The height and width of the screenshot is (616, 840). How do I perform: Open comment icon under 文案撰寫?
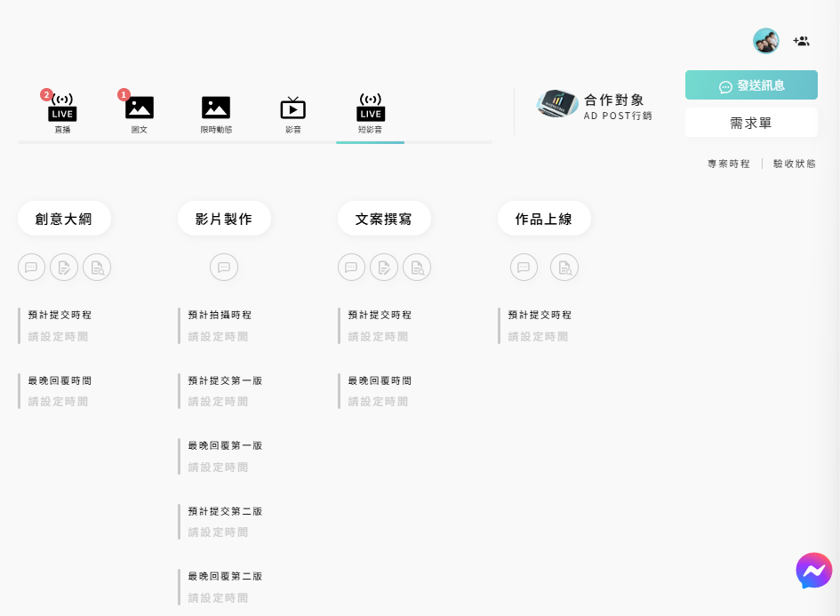point(351,268)
